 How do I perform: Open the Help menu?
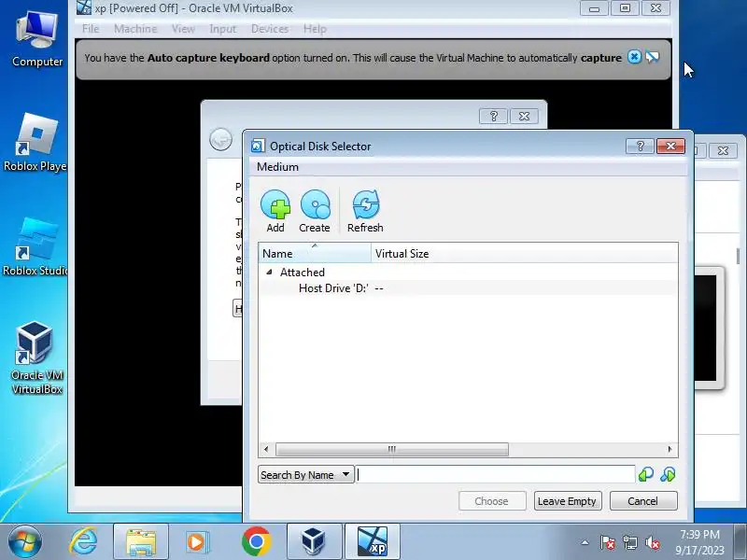click(315, 29)
